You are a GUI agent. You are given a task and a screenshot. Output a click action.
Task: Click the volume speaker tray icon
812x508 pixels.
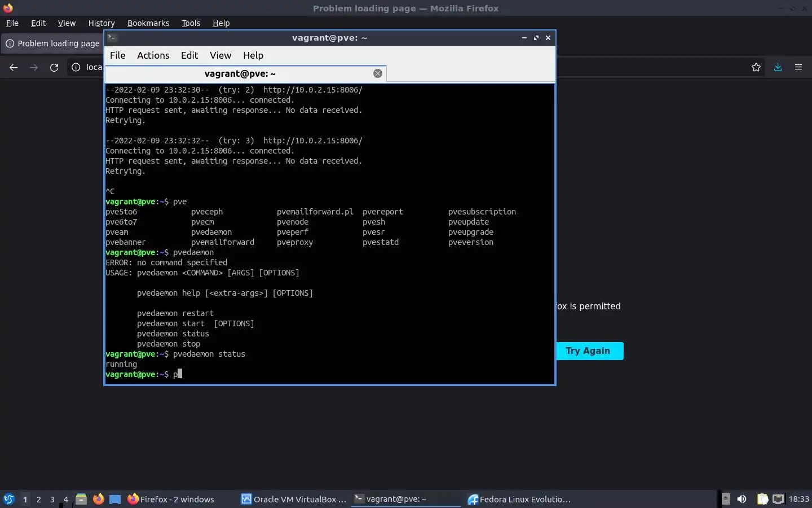pyautogui.click(x=742, y=499)
